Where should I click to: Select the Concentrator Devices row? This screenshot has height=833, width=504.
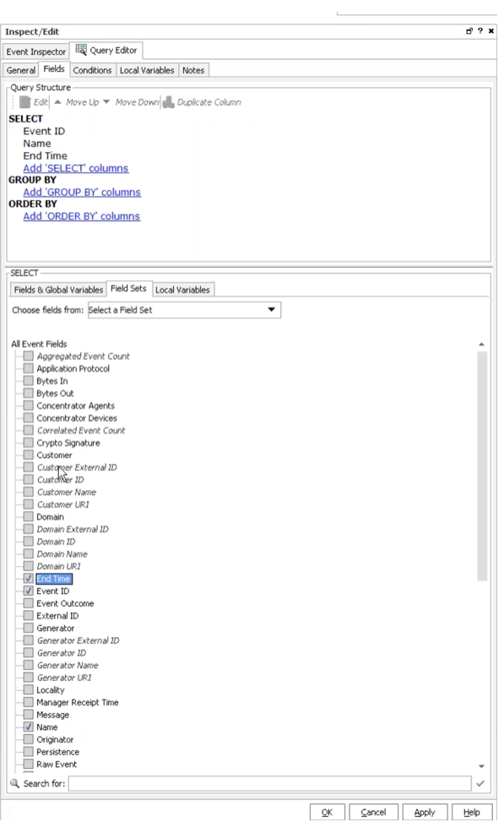point(77,417)
